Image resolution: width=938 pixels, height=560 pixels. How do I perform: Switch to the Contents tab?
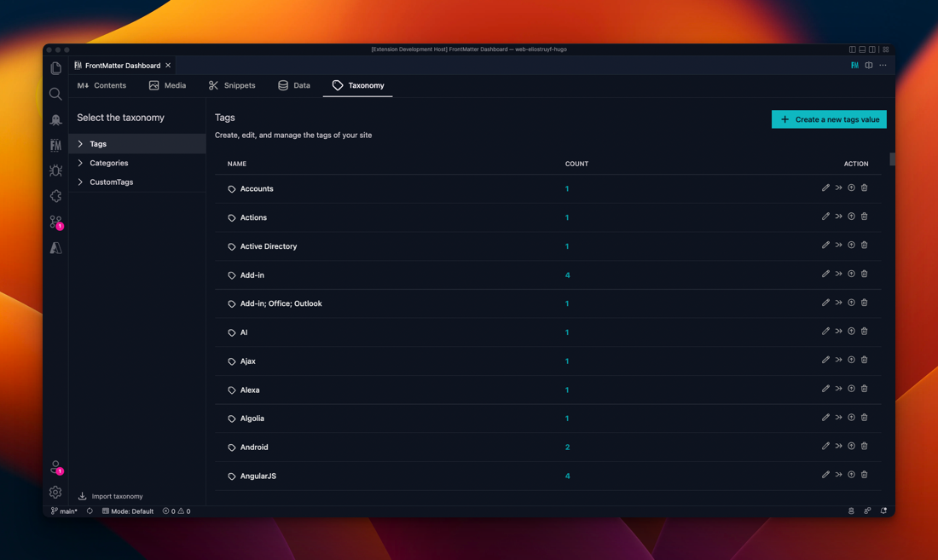click(x=101, y=85)
